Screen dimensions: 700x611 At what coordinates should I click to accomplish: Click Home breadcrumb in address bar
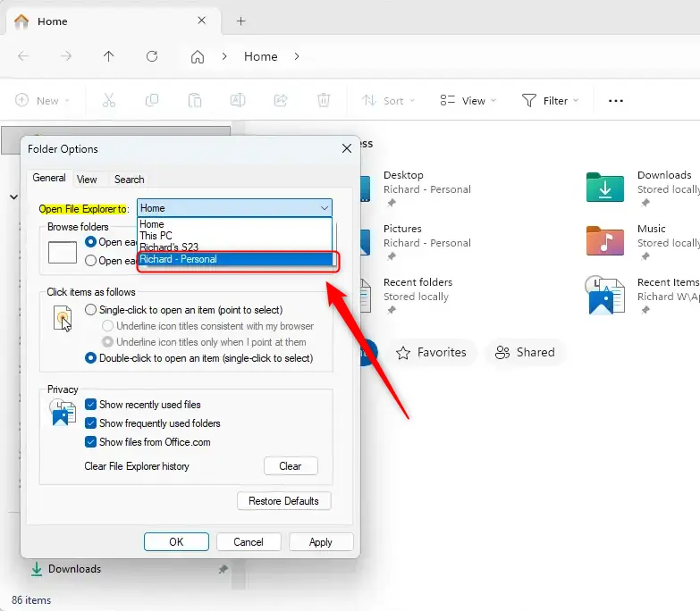pos(261,56)
